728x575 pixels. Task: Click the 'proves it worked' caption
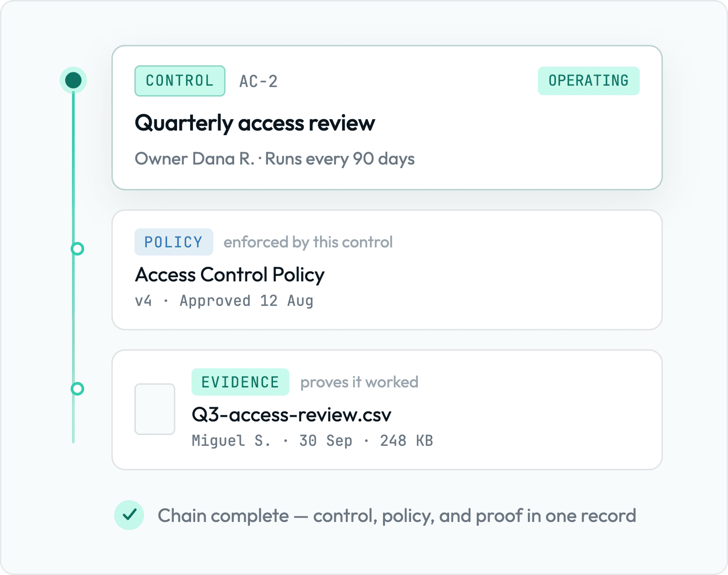click(x=359, y=382)
